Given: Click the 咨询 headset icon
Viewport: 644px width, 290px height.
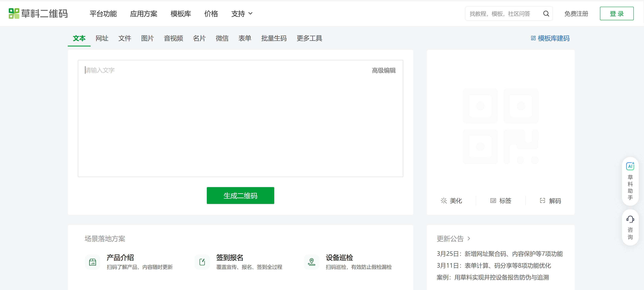Looking at the screenshot, I should click(630, 219).
